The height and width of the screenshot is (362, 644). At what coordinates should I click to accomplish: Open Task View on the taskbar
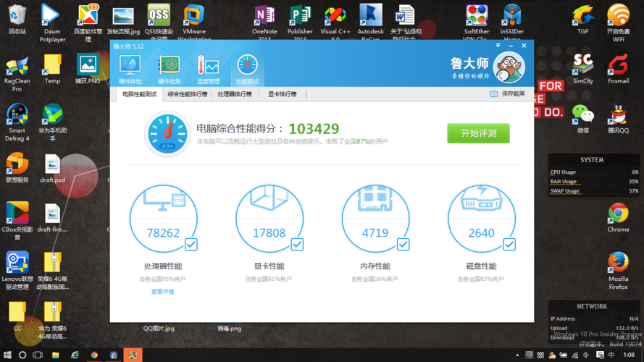pyautogui.click(x=38, y=355)
